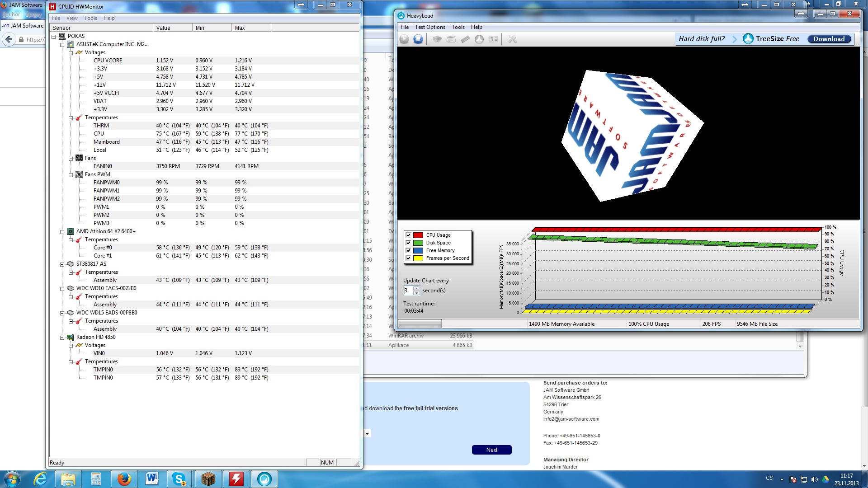The width and height of the screenshot is (868, 488).
Task: Click the Max column header
Action: (251, 28)
